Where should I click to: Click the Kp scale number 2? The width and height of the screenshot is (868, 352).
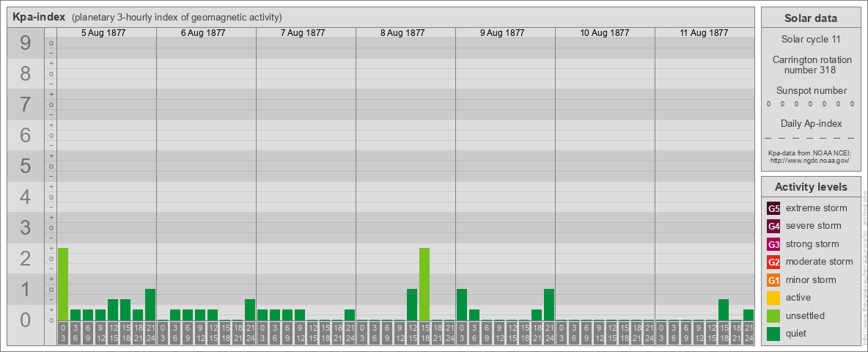[x=26, y=258]
